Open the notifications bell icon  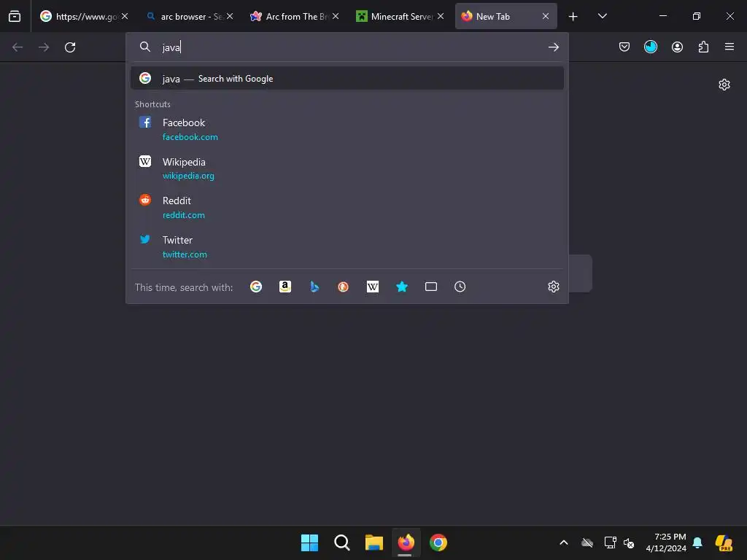(x=697, y=542)
